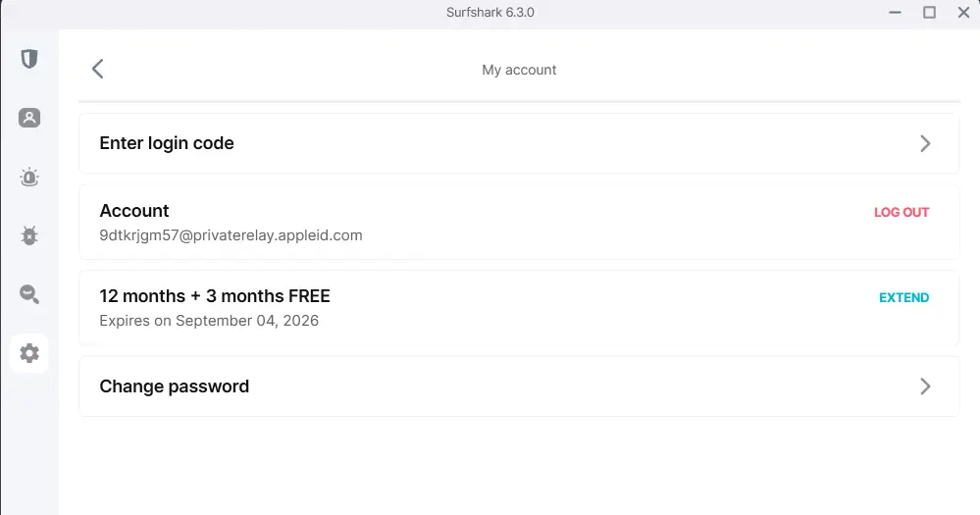Select the privaterelay account email address
The height and width of the screenshot is (515, 980).
point(231,235)
